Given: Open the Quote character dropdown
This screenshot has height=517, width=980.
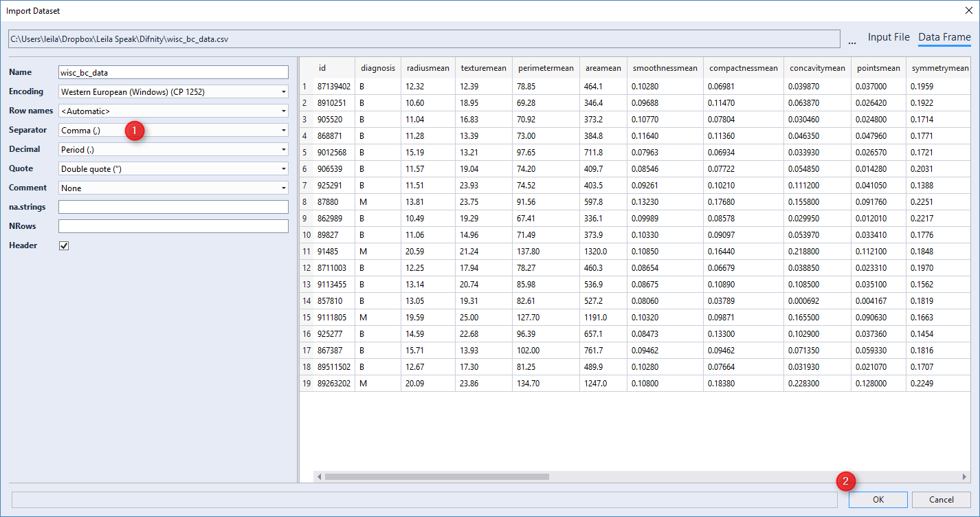Looking at the screenshot, I should 173,168.
